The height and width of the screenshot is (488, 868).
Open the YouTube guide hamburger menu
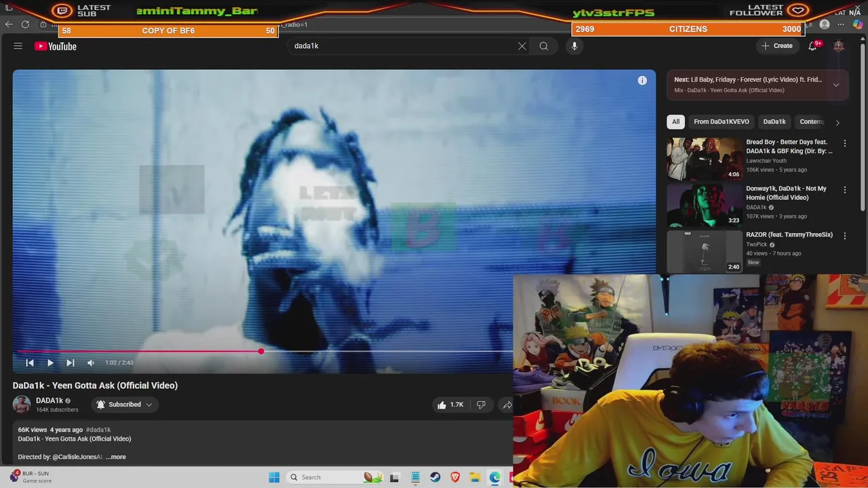(x=18, y=46)
